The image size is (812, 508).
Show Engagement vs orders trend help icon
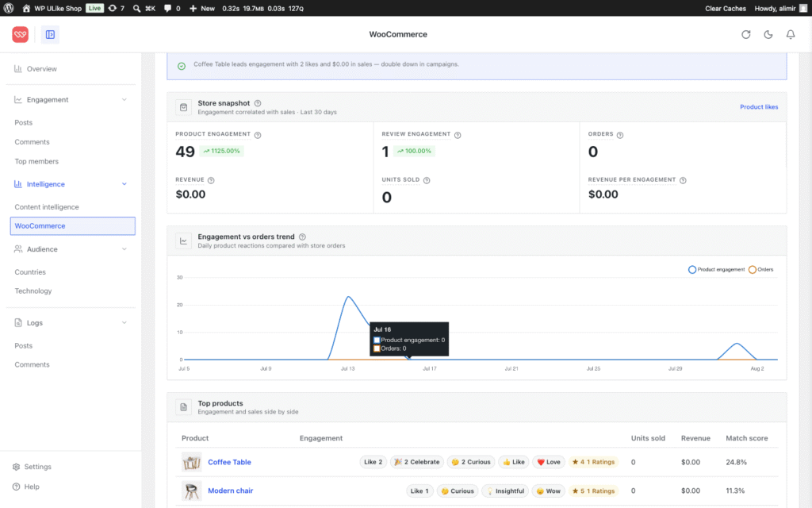coord(302,237)
